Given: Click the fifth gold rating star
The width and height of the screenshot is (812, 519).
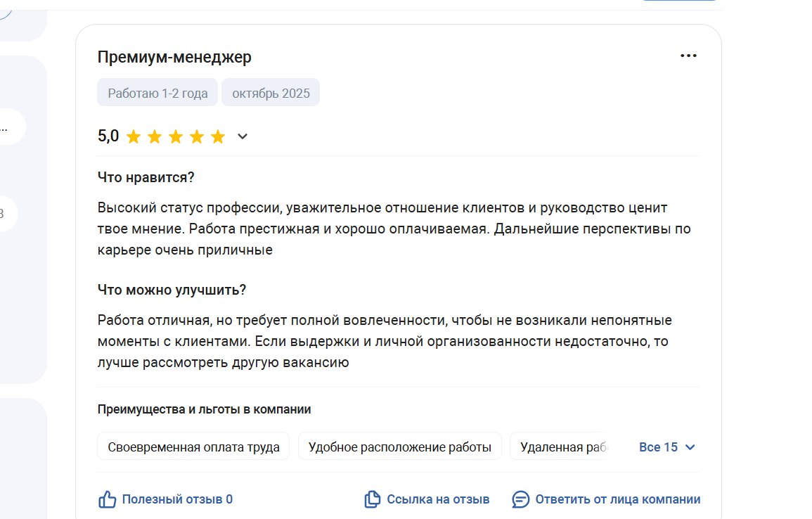Looking at the screenshot, I should click(x=218, y=136).
